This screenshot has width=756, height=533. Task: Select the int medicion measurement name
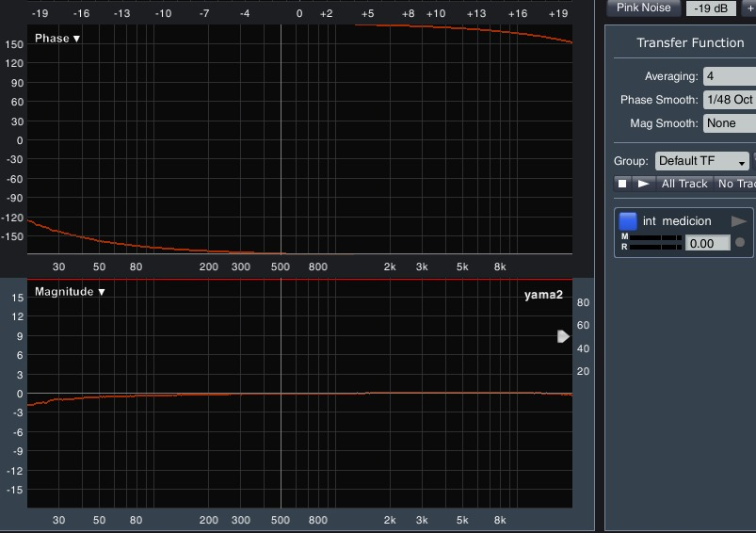coord(677,221)
